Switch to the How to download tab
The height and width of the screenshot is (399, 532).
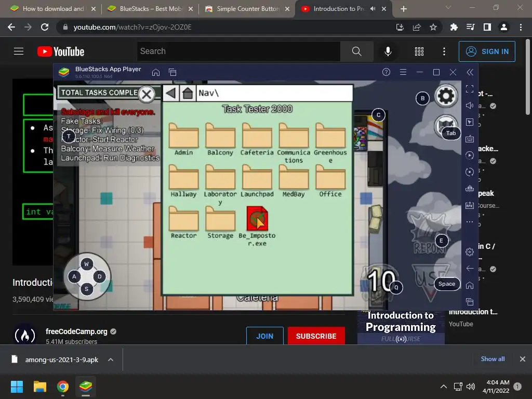click(53, 9)
